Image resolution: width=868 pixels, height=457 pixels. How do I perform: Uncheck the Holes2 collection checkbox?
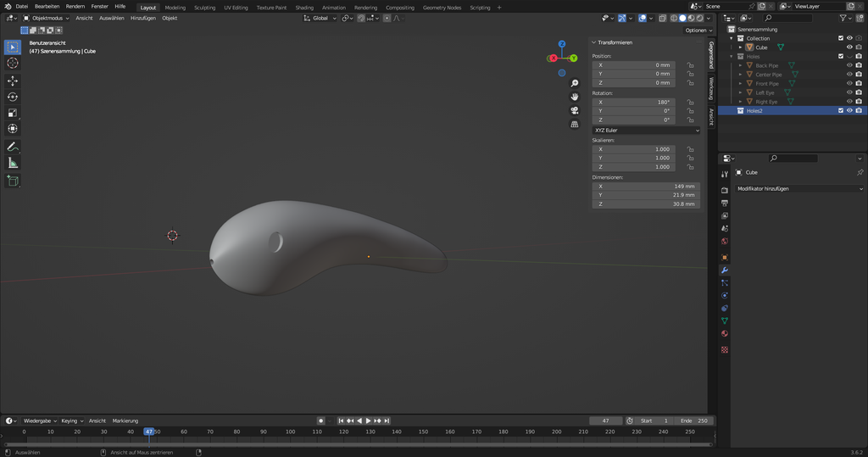pos(841,110)
